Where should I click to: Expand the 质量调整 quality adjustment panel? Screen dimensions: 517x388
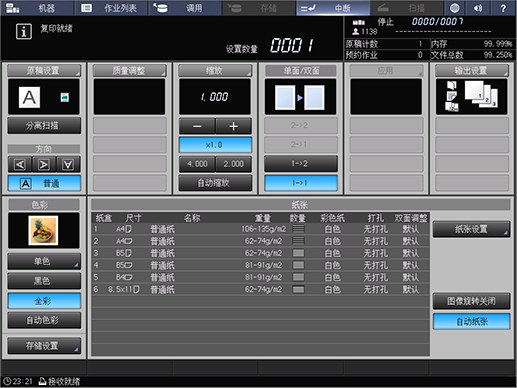point(129,71)
